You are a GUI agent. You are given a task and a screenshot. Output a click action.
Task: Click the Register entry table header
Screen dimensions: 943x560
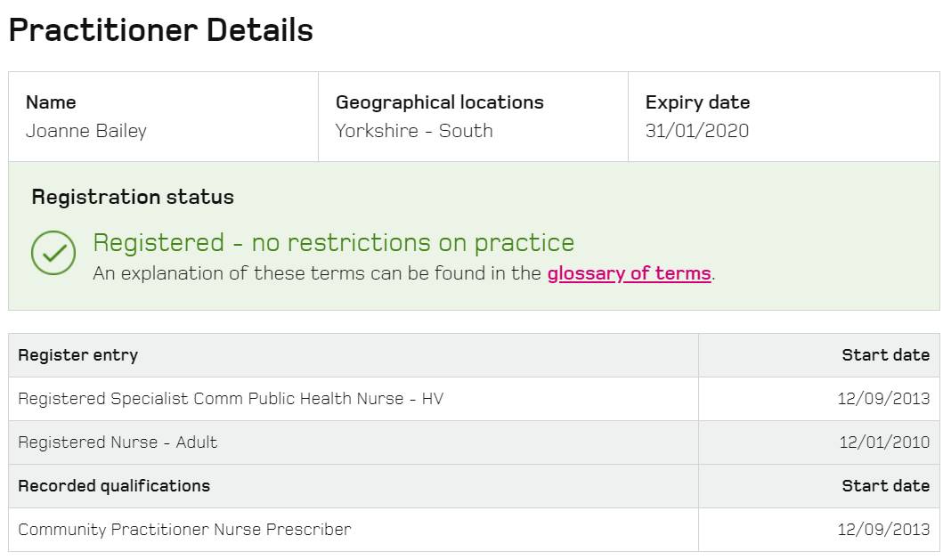77,354
